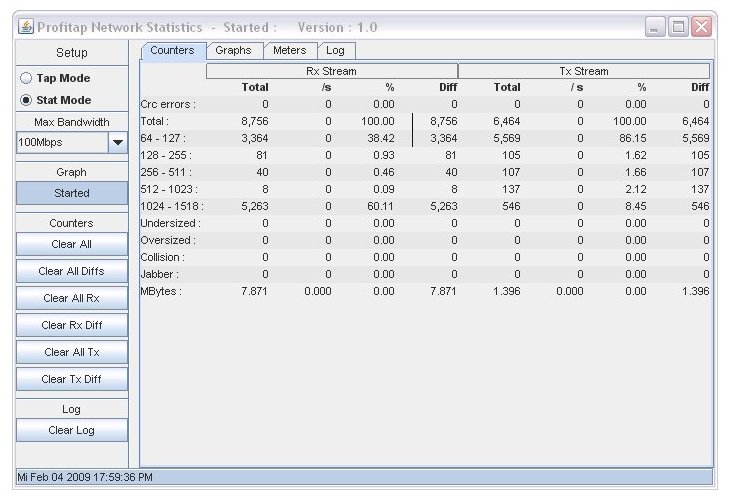Image resolution: width=730 pixels, height=500 pixels.
Task: Select the Stat Mode radio button
Action: pyautogui.click(x=26, y=100)
